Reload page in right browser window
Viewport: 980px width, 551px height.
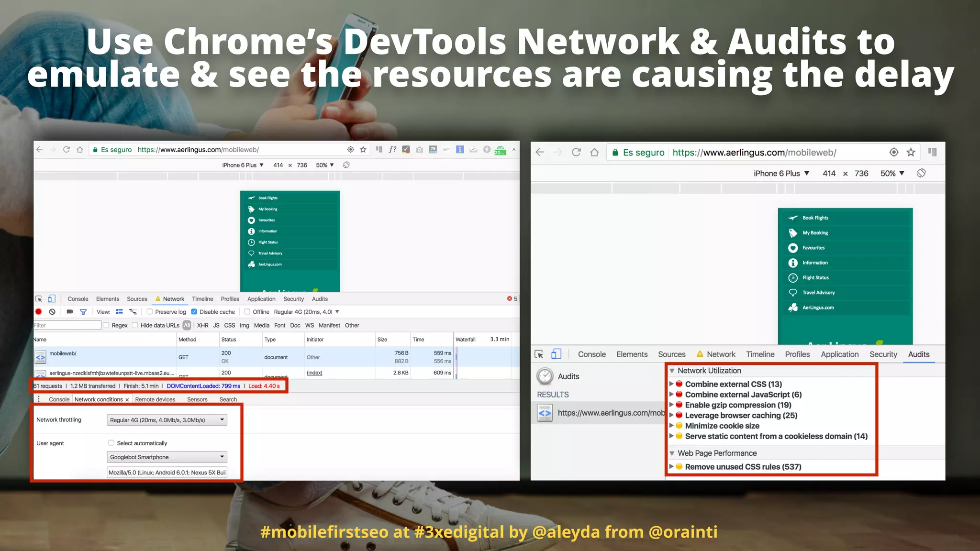[576, 153]
